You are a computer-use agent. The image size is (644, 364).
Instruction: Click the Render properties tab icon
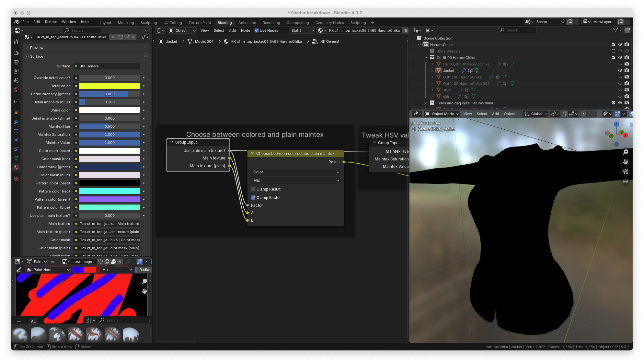16,53
